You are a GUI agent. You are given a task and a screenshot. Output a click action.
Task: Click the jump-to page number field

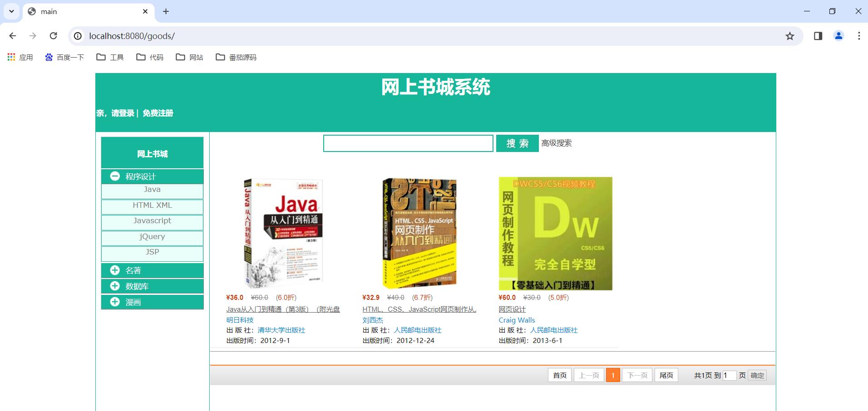click(x=729, y=375)
